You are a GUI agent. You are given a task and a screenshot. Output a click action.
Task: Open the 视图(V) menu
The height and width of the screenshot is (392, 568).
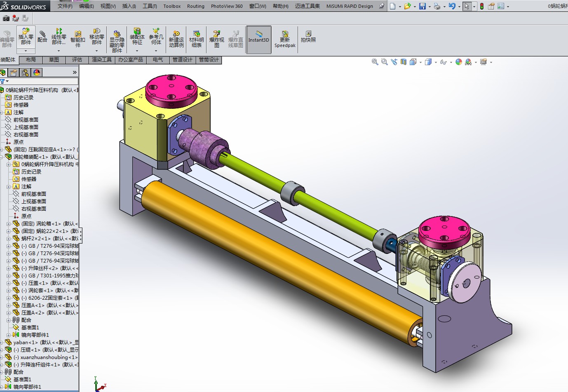tap(108, 6)
